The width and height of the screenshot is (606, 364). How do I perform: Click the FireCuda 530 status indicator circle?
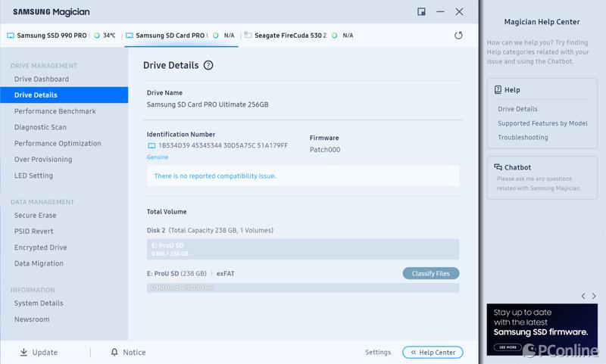tap(334, 36)
